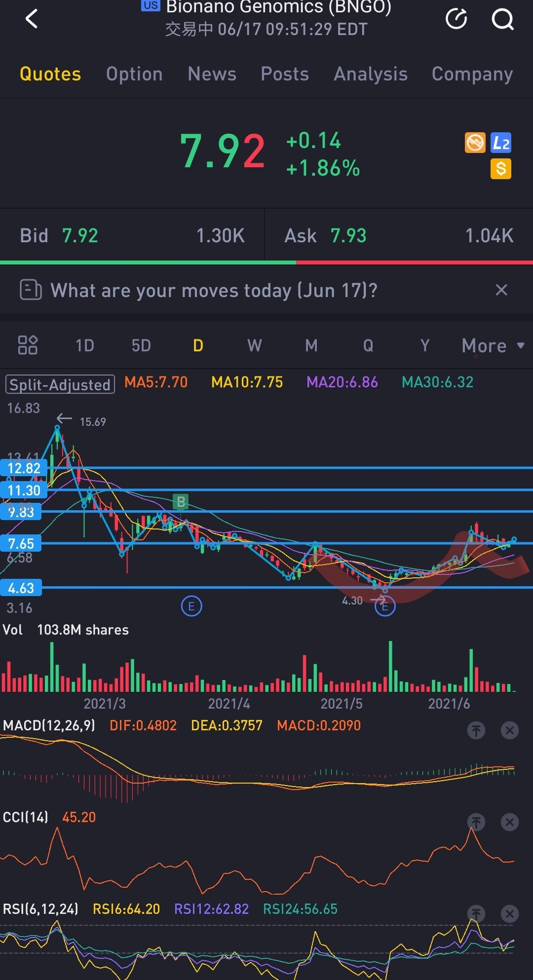Open the Analysis tab

pyautogui.click(x=371, y=74)
